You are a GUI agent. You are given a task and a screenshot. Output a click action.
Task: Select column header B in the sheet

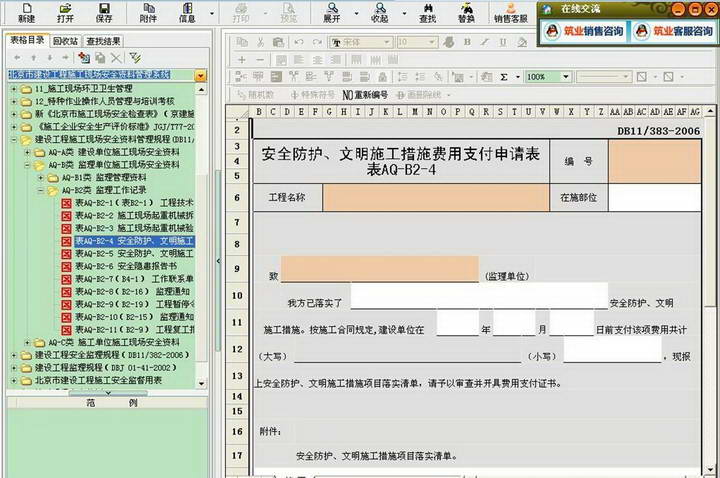pyautogui.click(x=259, y=112)
